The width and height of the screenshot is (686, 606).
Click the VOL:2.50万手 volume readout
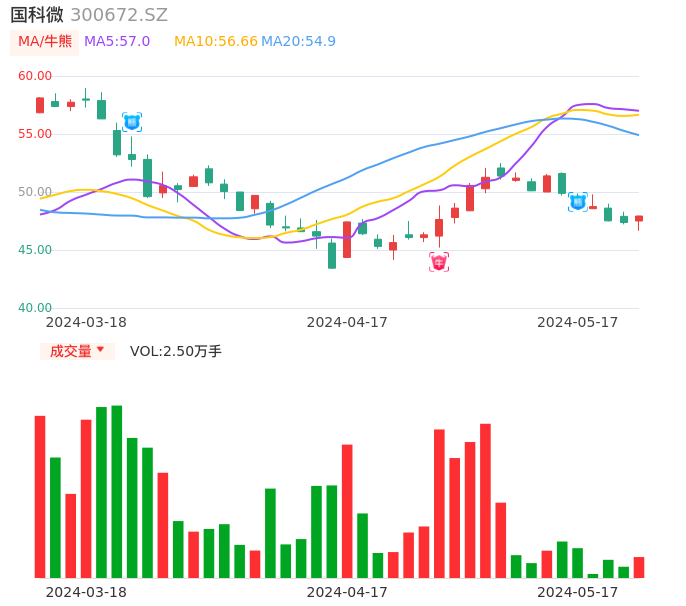pyautogui.click(x=176, y=351)
